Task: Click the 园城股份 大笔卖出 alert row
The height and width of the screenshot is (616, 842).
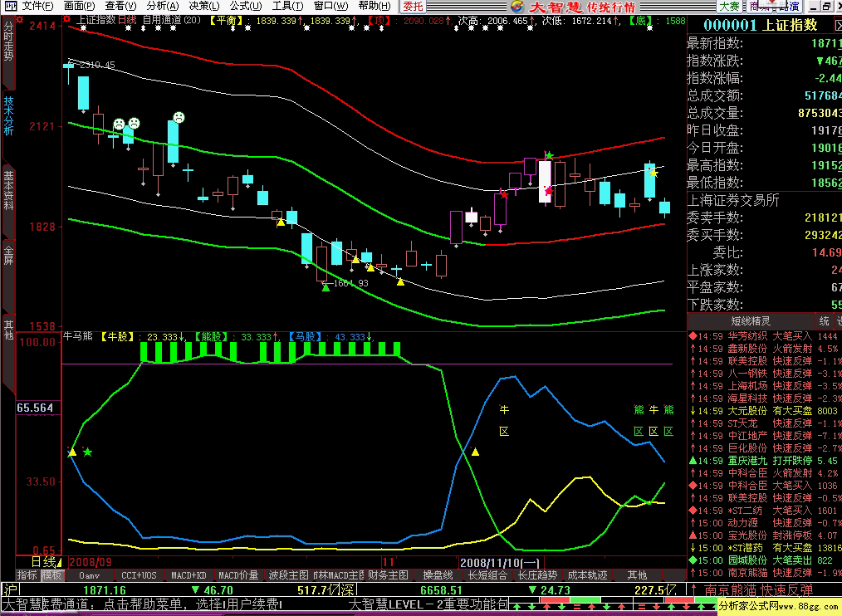Action: (x=765, y=560)
